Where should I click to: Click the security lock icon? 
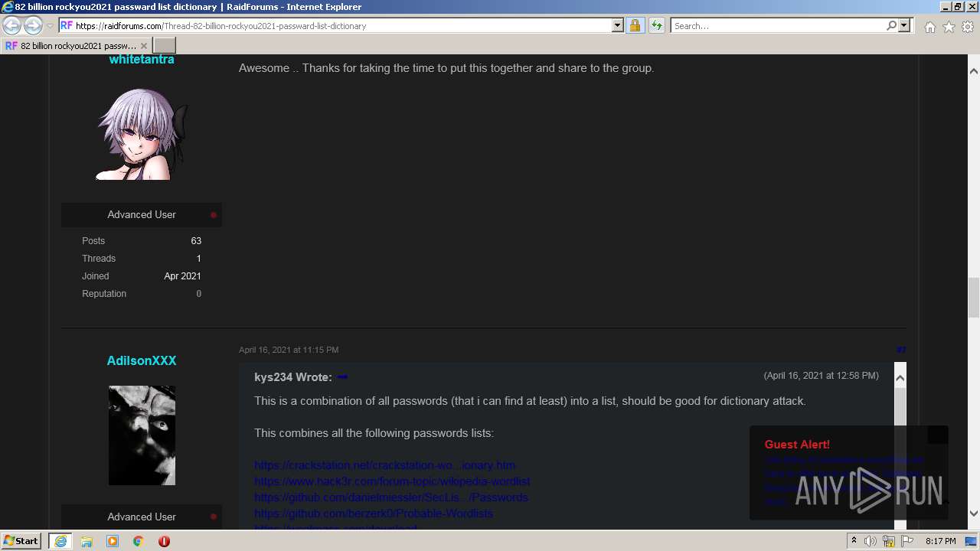click(635, 26)
